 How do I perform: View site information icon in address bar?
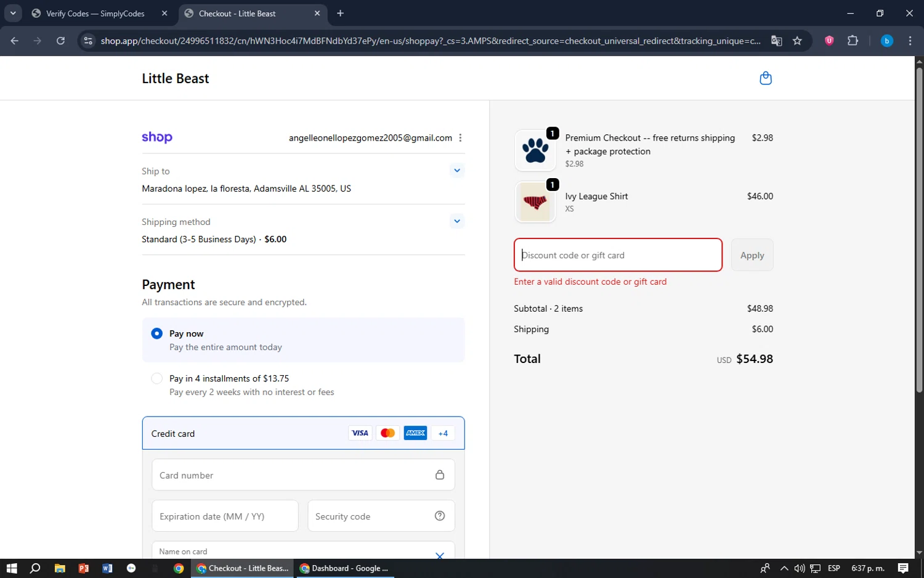88,41
